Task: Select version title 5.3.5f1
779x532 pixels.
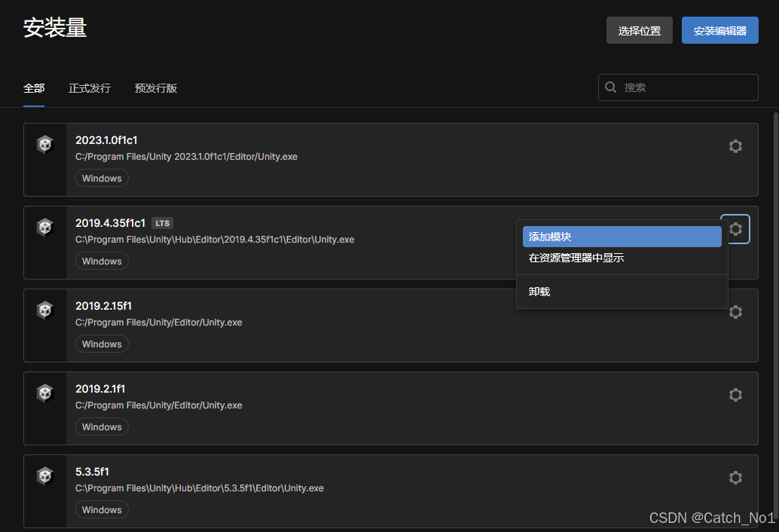Action: (92, 472)
